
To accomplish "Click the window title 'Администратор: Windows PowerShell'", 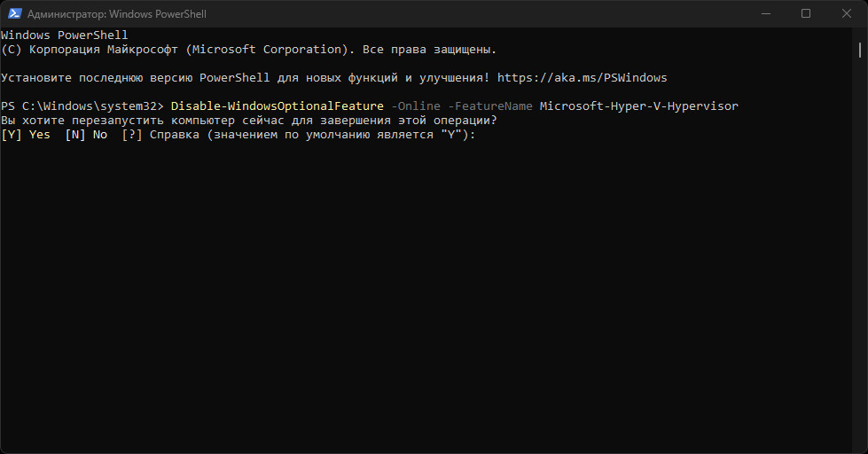I will 117,14.
